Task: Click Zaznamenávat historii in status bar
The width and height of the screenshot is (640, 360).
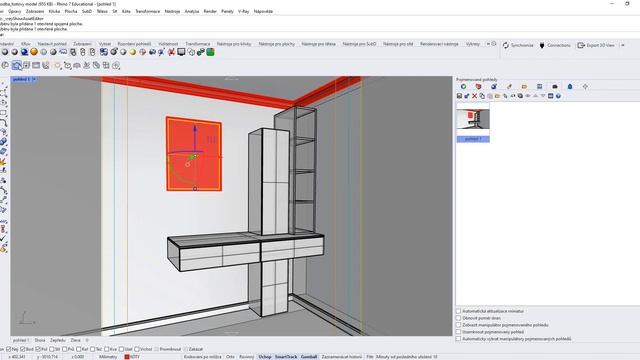Action: [x=342, y=357]
